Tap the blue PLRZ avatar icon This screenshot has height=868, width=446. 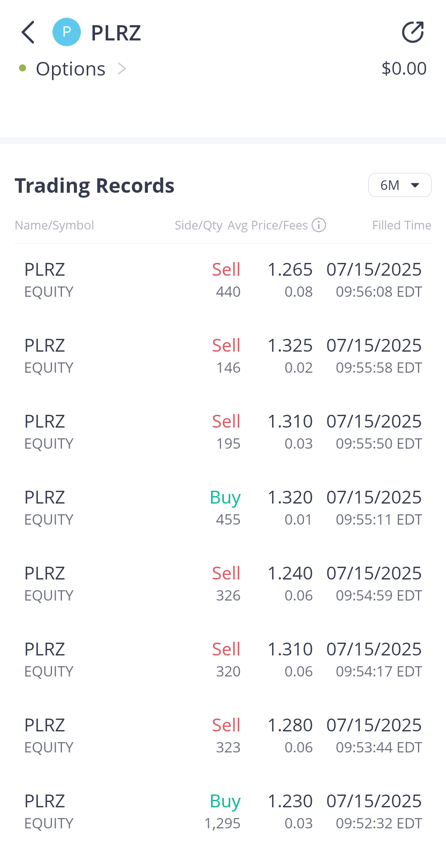click(66, 32)
